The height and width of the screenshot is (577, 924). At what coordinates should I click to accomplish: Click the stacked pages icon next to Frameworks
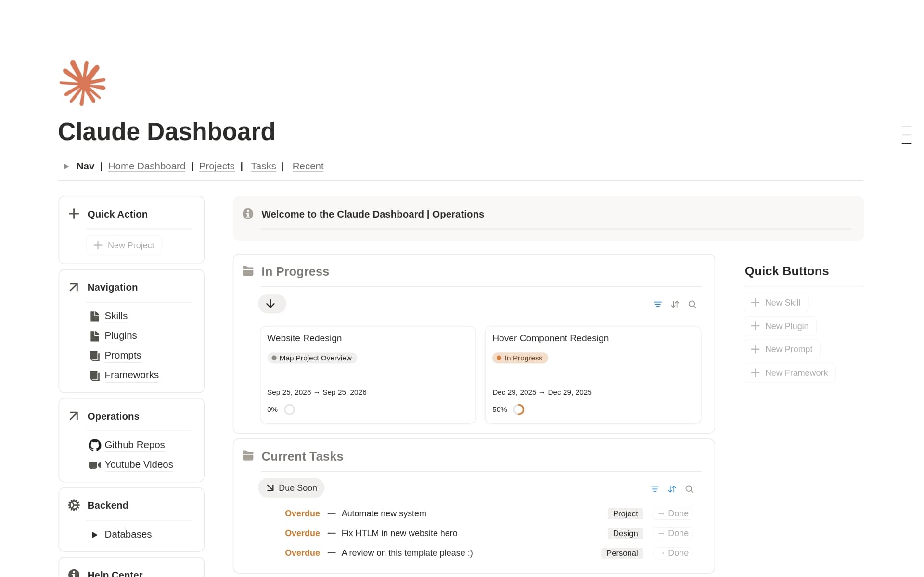click(x=95, y=375)
